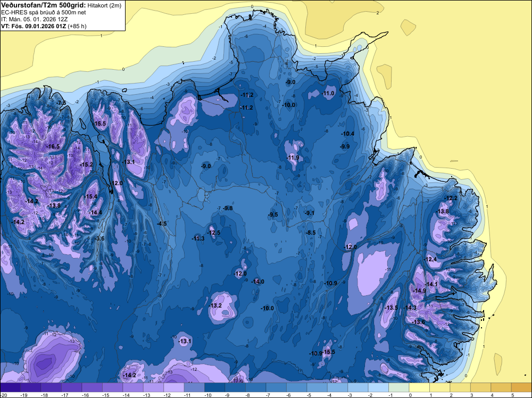
Task: Click the 'IT: Mán. 05. 01. 2026 12Z' line
Action: [x=34, y=19]
